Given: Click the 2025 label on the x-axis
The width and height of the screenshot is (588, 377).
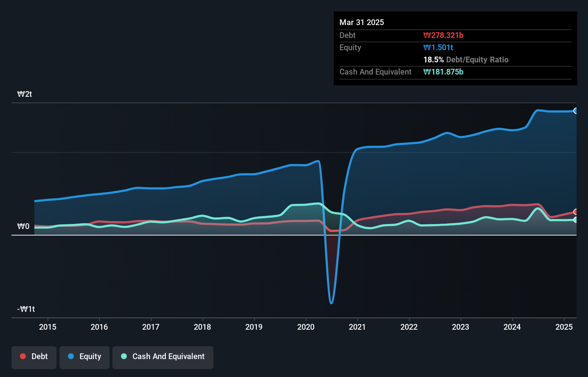Looking at the screenshot, I should pyautogui.click(x=564, y=327).
